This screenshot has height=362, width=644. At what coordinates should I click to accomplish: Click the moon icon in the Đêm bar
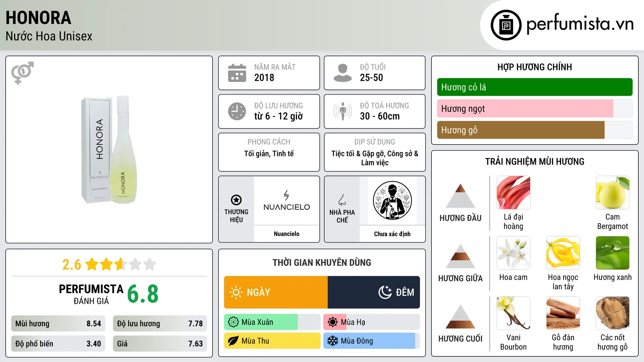(385, 292)
